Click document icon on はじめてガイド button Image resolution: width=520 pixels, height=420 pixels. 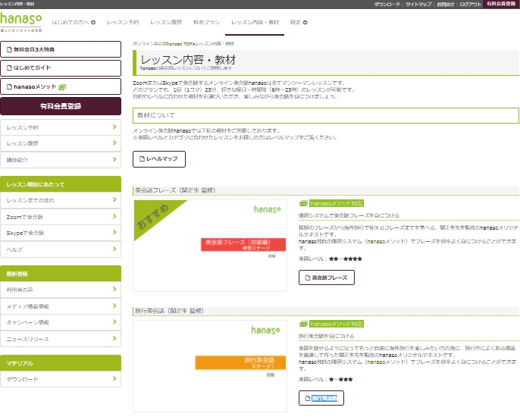coord(10,67)
